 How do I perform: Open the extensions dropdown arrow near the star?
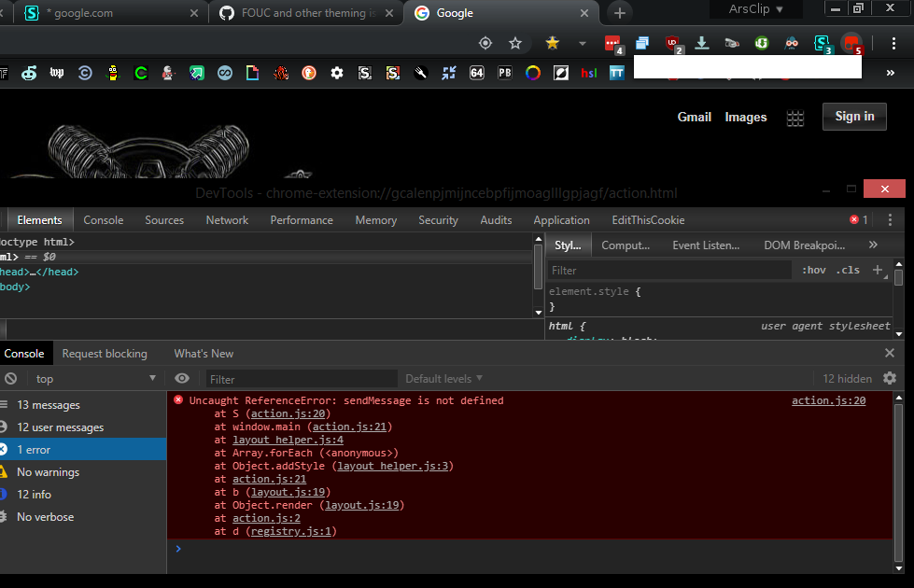tap(582, 43)
